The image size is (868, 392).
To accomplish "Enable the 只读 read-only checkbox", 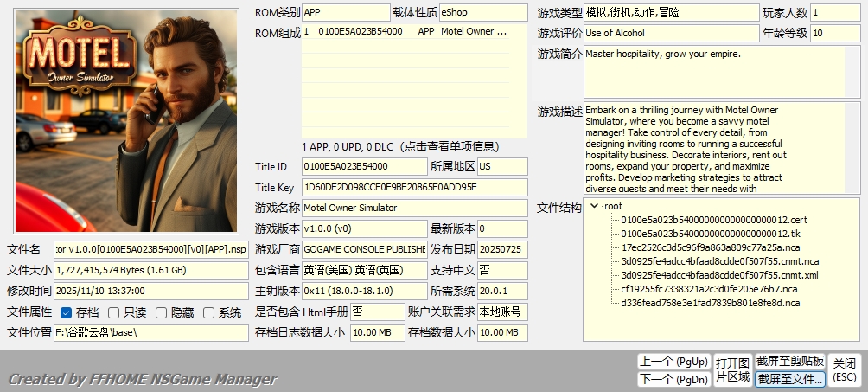I will 114,312.
